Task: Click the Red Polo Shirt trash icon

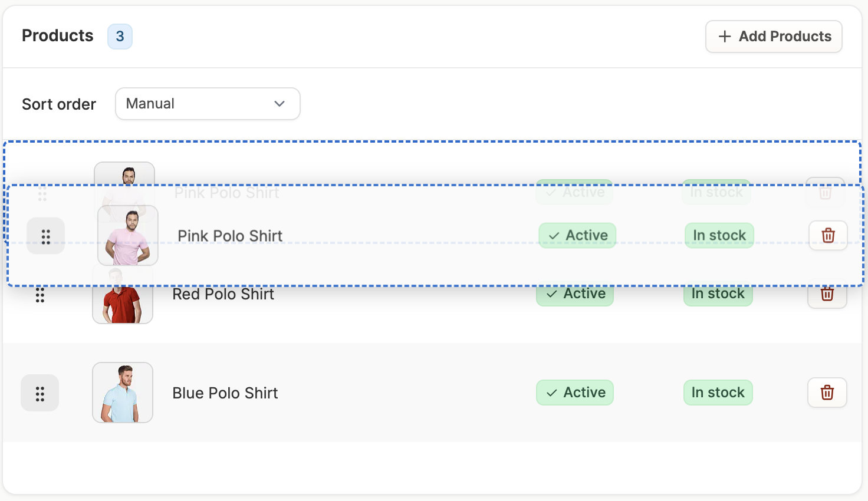Action: (827, 296)
